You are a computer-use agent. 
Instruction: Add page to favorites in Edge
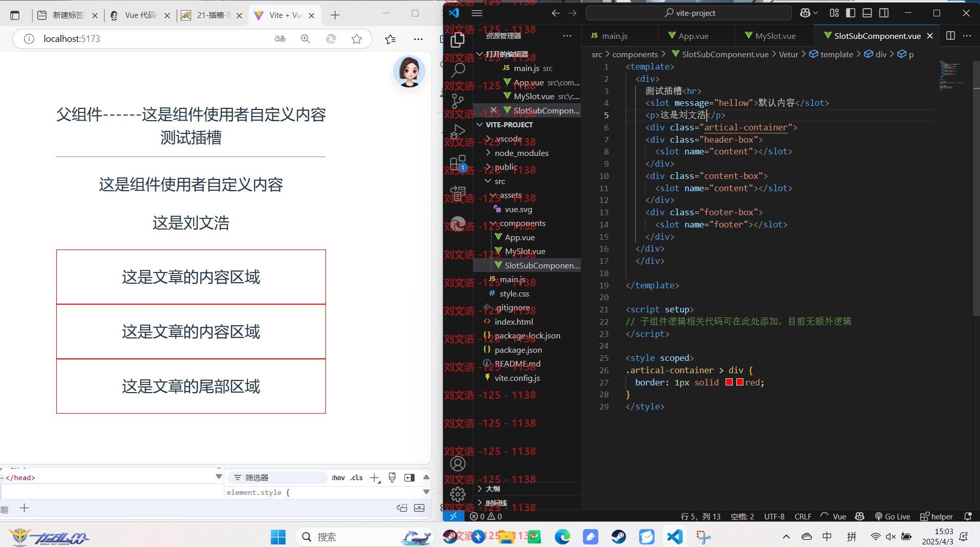tap(357, 39)
